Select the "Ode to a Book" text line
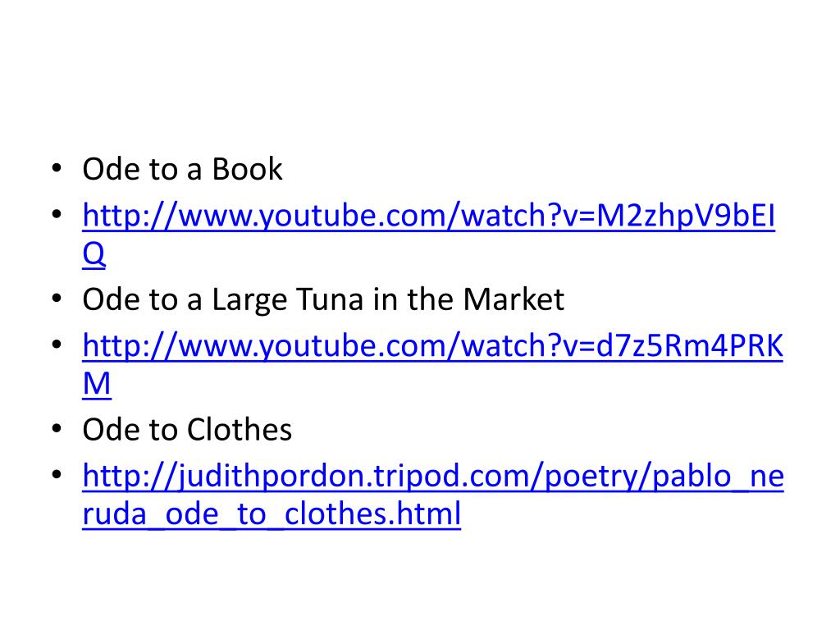The width and height of the screenshot is (840, 630). point(182,169)
